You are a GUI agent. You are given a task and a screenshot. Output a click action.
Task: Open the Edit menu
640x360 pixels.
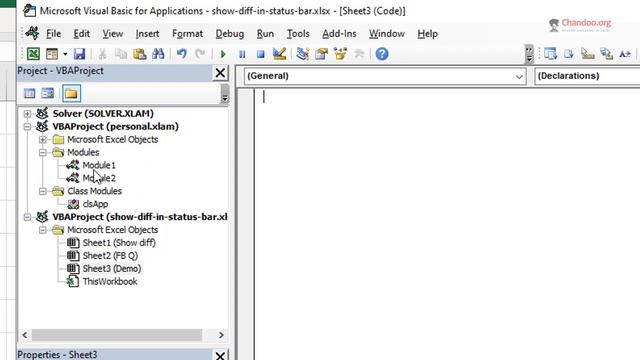click(x=82, y=34)
